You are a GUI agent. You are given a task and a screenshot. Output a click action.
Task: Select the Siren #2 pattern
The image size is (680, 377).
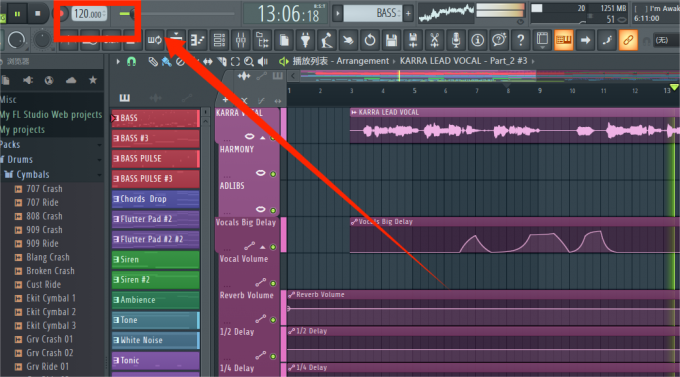(x=155, y=280)
